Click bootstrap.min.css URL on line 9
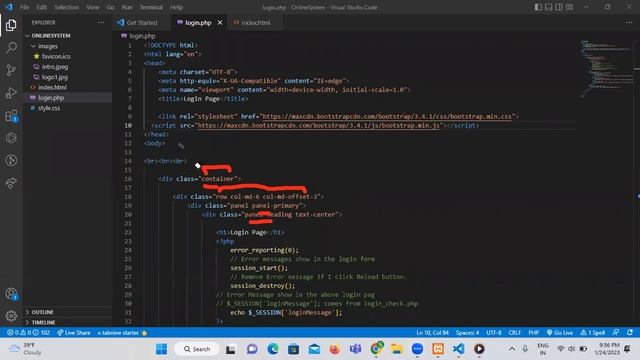The height and width of the screenshot is (360, 640). coord(387,116)
